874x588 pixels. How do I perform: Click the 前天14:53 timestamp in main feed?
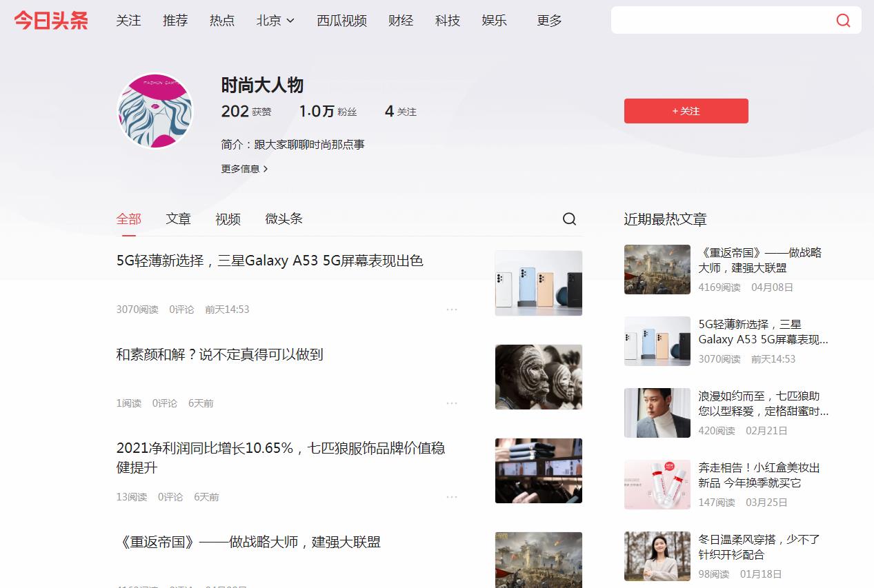(x=227, y=310)
